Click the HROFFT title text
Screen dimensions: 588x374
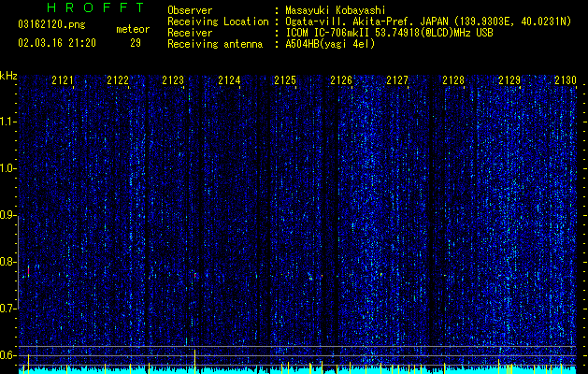pyautogui.click(x=96, y=7)
